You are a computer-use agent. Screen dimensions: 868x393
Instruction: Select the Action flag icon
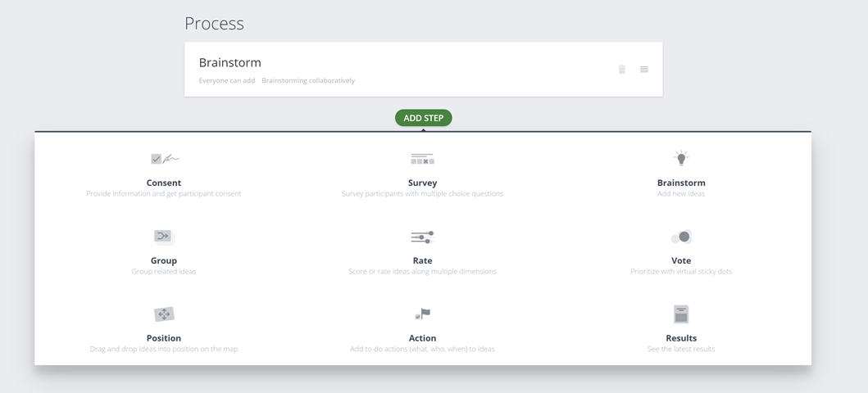422,314
